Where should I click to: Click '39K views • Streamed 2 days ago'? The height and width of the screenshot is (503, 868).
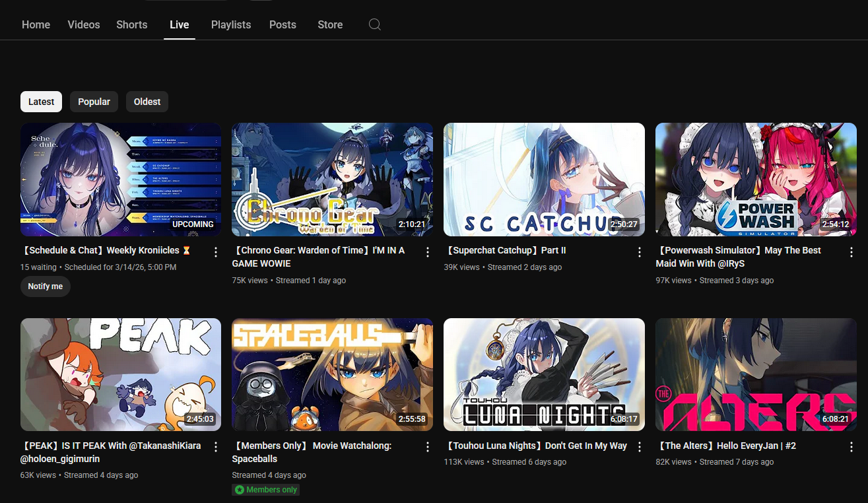click(503, 267)
